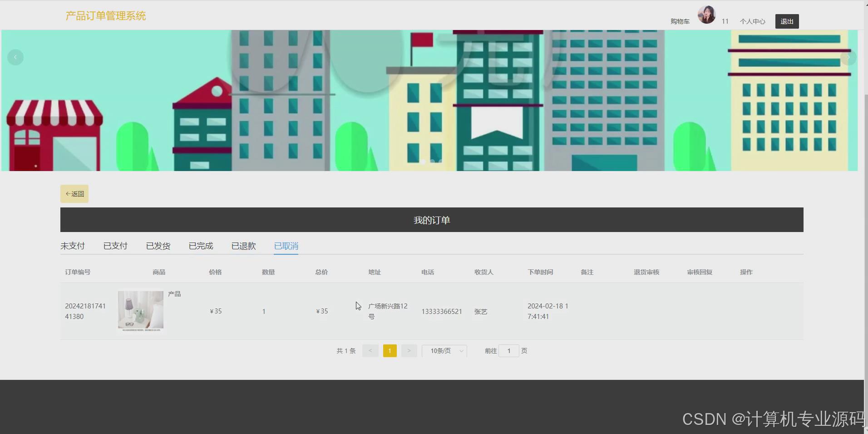The width and height of the screenshot is (868, 434).
Task: Click the 审核回复 column header
Action: click(700, 272)
